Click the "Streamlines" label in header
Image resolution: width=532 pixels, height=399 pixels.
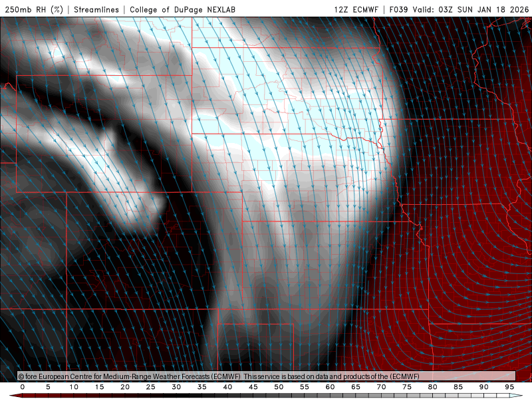[96, 9]
